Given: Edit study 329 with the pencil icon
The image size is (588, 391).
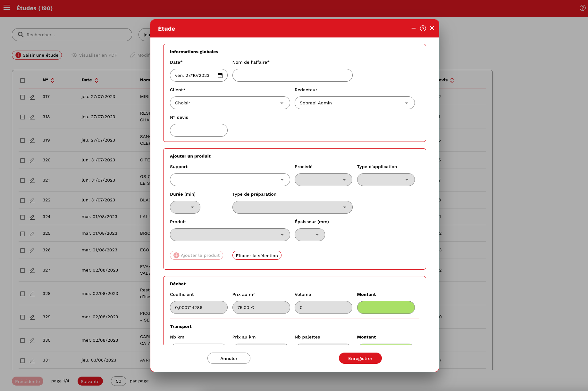Looking at the screenshot, I should (32, 317).
